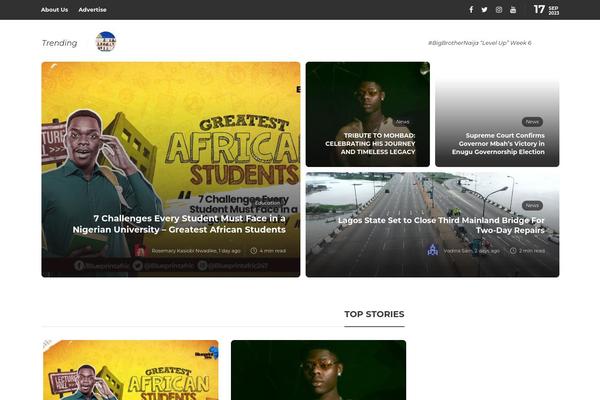This screenshot has width=600, height=400.
Task: Open Lagos State Third Mainland Bridge headline
Action: pos(441,225)
